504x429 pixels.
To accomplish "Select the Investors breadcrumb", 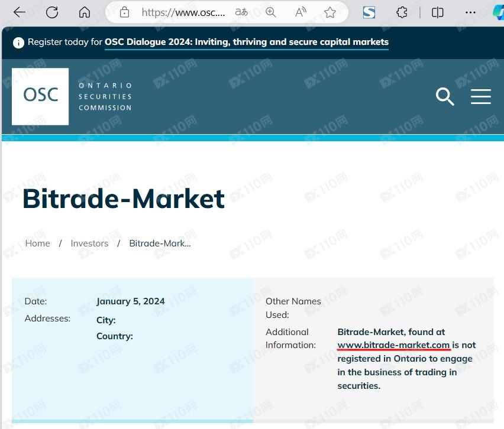I will click(x=89, y=243).
